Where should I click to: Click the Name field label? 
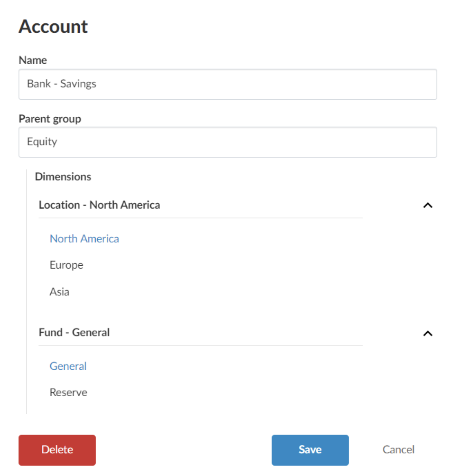[33, 60]
